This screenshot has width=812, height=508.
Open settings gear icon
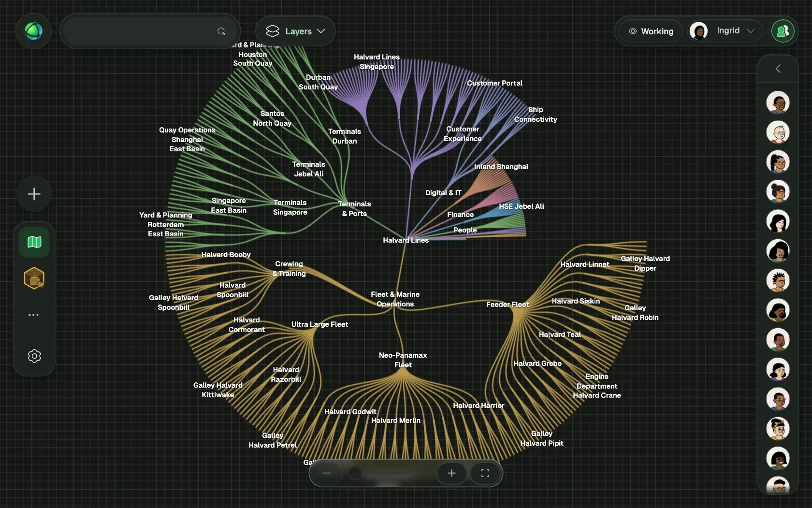coord(34,356)
